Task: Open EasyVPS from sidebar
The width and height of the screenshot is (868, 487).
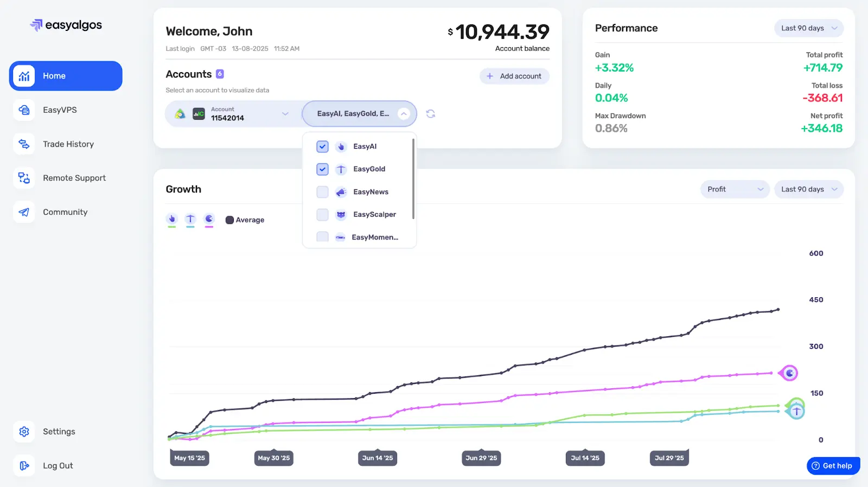Action: [x=60, y=110]
